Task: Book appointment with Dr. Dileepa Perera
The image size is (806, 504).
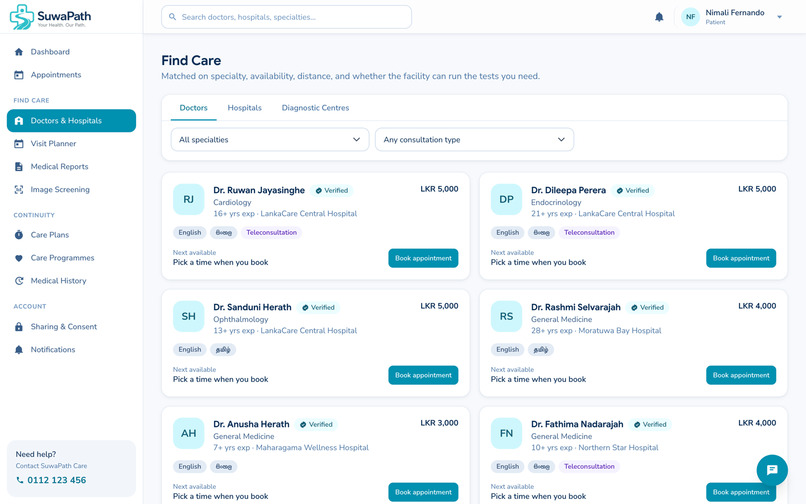Action: tap(741, 258)
